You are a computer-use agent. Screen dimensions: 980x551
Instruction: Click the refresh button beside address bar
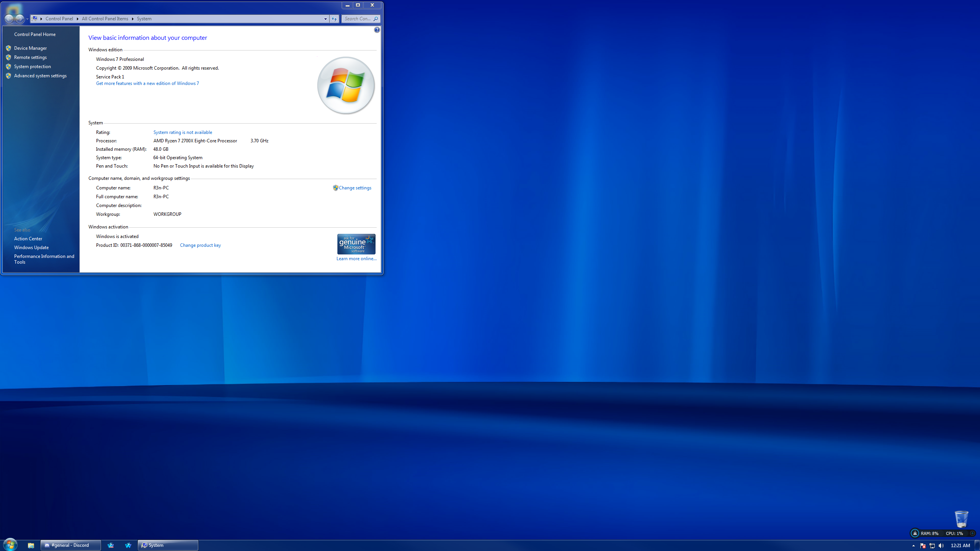click(334, 19)
